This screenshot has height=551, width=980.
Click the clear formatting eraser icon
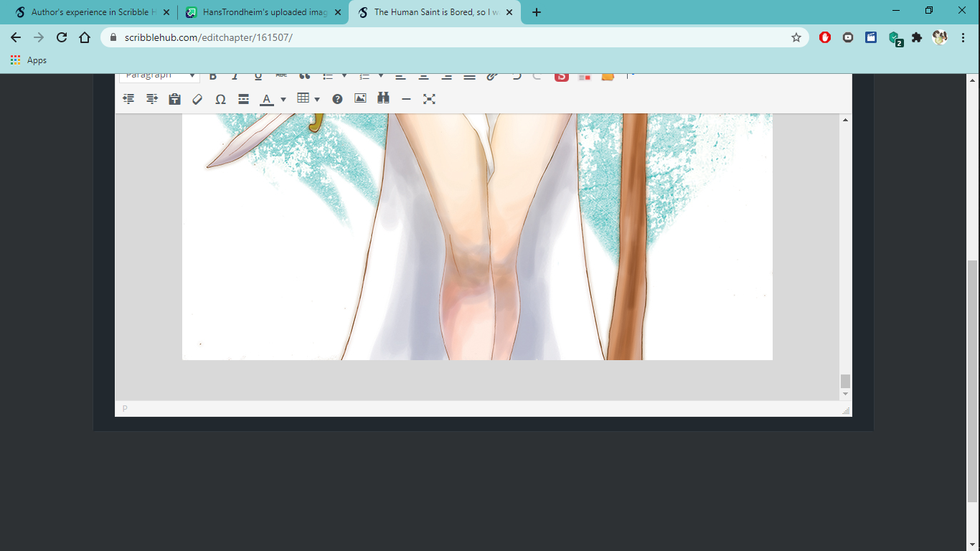pos(197,99)
